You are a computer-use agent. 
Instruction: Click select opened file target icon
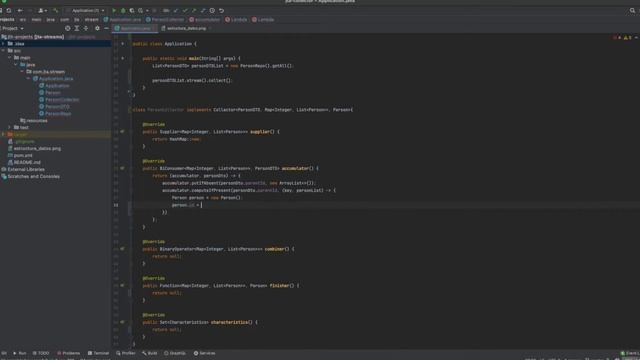coord(68,28)
